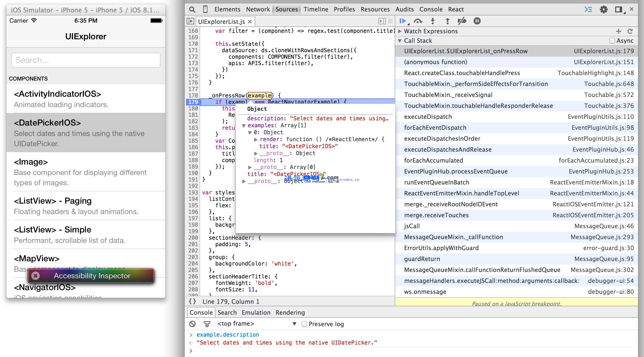Open MessageQueue.js:293 source link
The image size is (644, 357).
pos(602,237)
